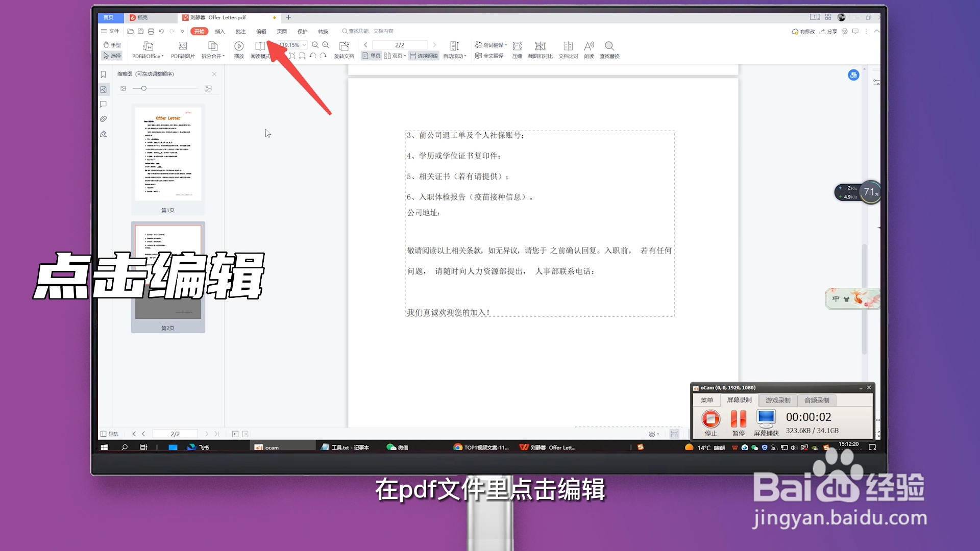Switch to the 编辑 ribbon tab
Viewport: 980px width, 551px height.
point(261,31)
